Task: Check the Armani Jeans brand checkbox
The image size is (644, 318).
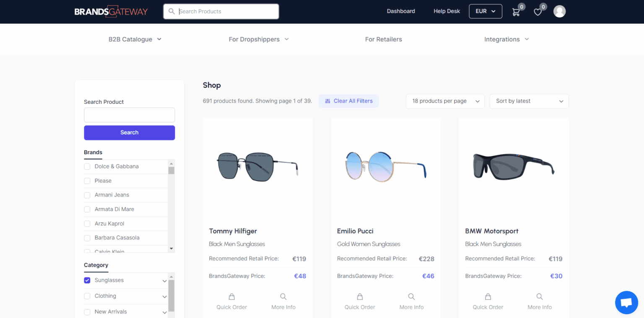Action: pyautogui.click(x=87, y=195)
